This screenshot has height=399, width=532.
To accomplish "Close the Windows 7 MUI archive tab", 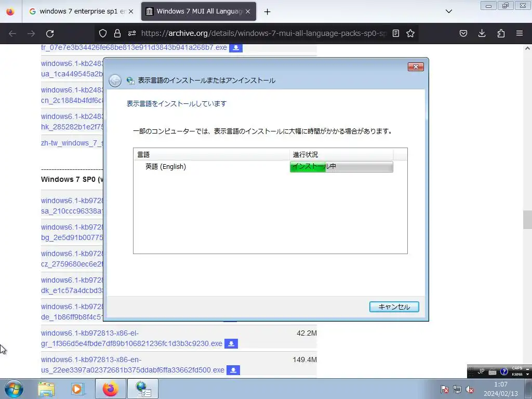I will pyautogui.click(x=248, y=11).
